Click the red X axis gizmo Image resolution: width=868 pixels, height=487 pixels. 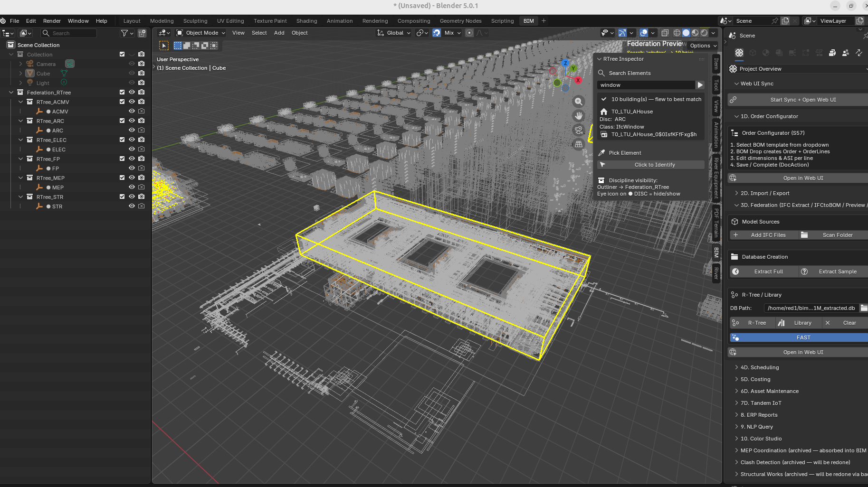(x=578, y=80)
